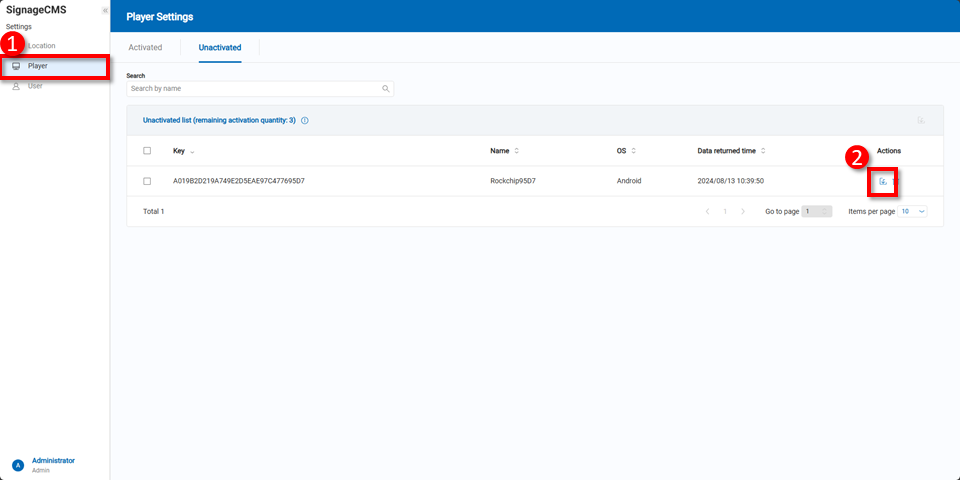Collapse the SignageCMS sidebar with double-chevron icon
This screenshot has height=480, width=960.
click(105, 10)
